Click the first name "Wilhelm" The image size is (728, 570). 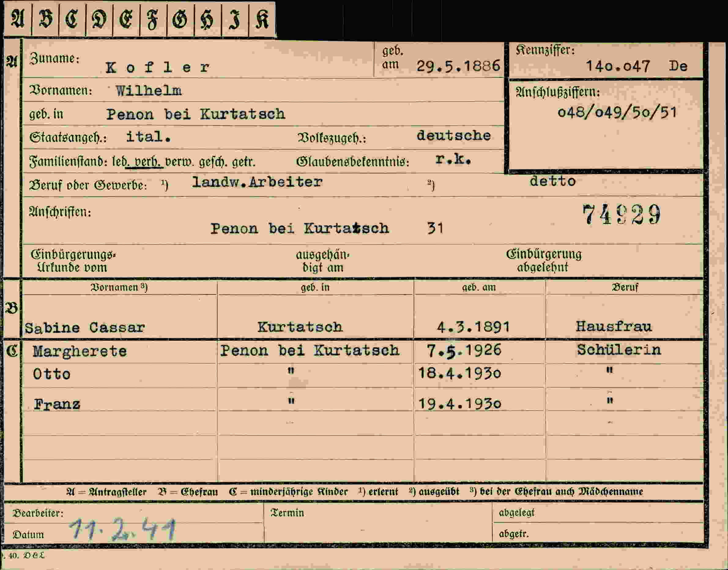coord(149,90)
